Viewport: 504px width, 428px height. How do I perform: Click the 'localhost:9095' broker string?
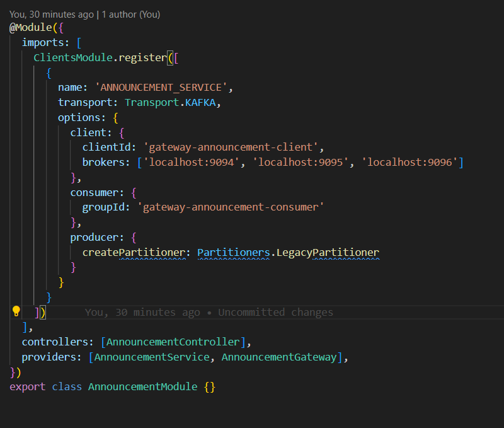(x=301, y=162)
